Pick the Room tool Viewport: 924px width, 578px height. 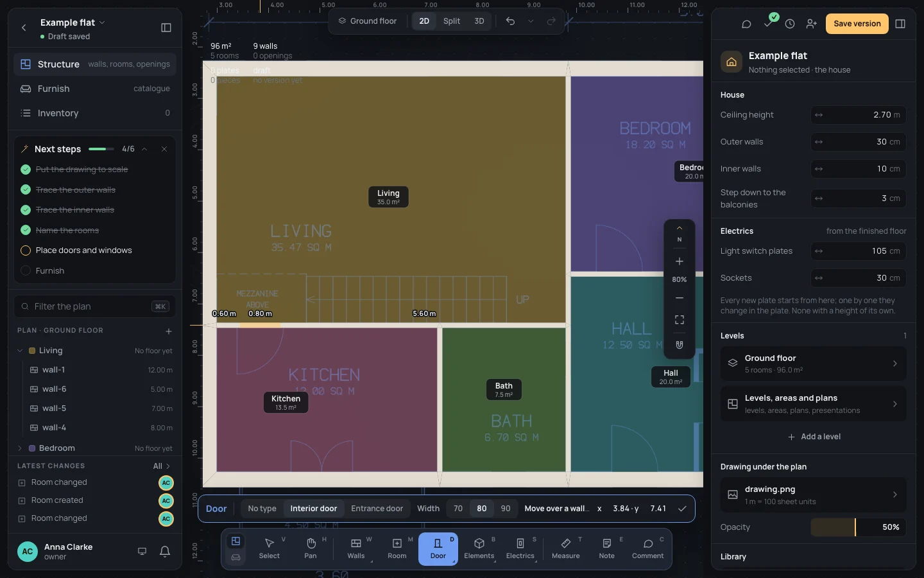pos(397,549)
